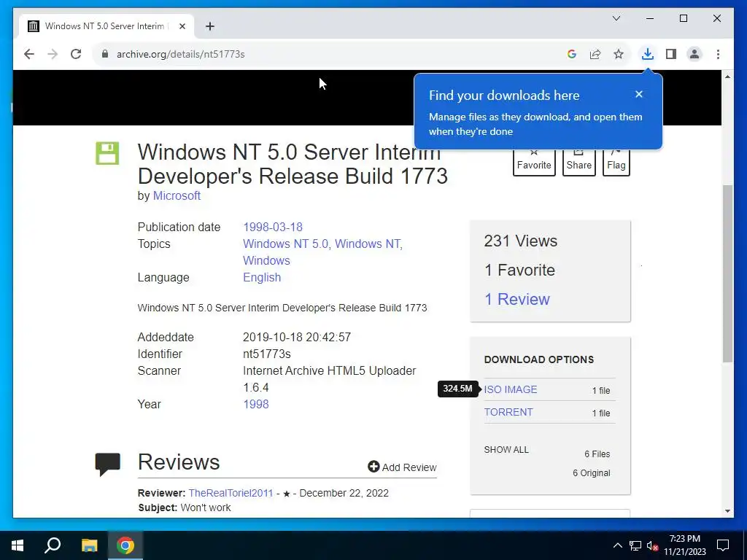
Task: Click the 231 Views text
Action: pos(520,241)
